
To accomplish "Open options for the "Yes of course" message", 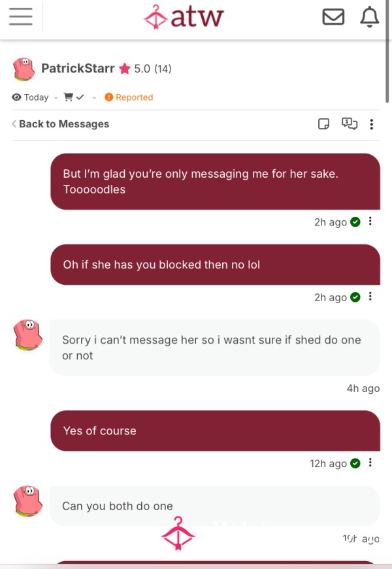I will pyautogui.click(x=370, y=463).
